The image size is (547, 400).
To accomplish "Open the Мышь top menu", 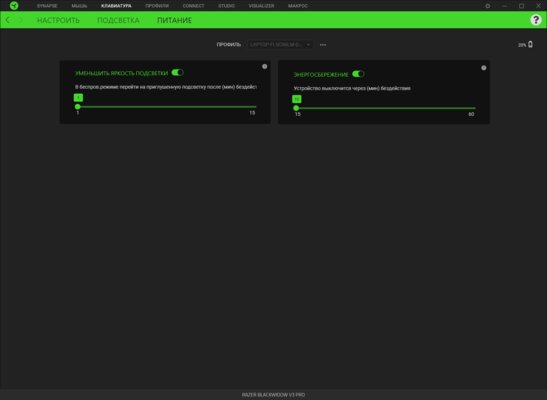I will click(x=79, y=6).
